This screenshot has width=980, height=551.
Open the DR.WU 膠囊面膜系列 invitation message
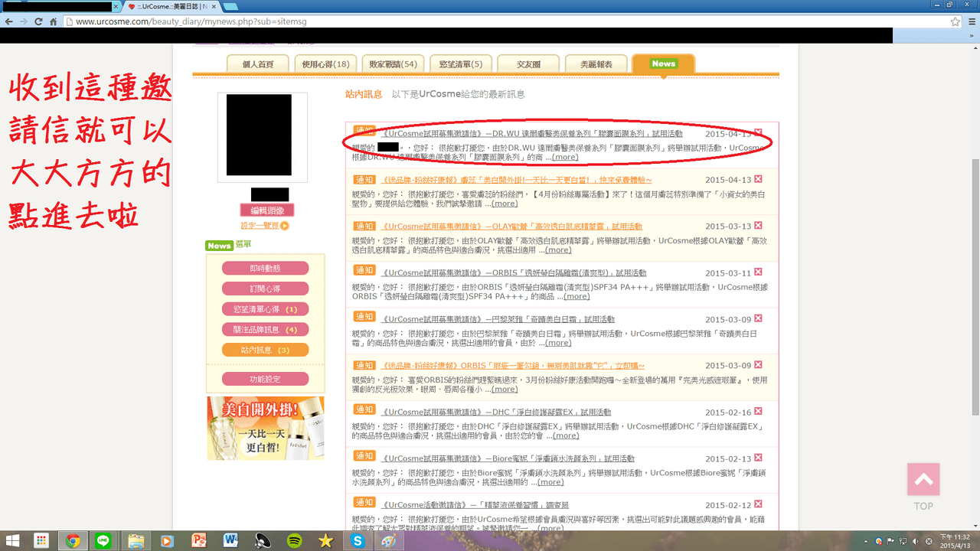point(531,133)
